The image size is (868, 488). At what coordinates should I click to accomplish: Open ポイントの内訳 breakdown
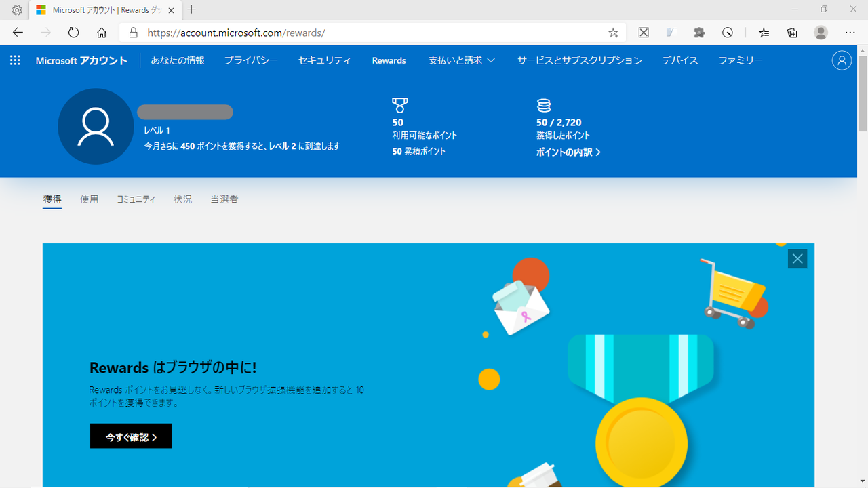tap(568, 152)
